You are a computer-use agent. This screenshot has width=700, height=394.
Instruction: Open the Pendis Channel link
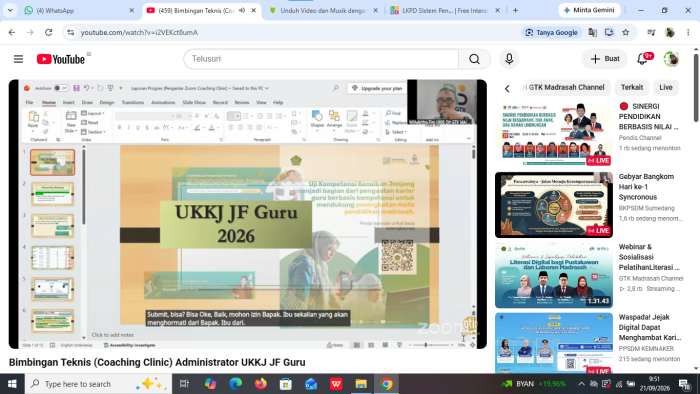pos(640,138)
